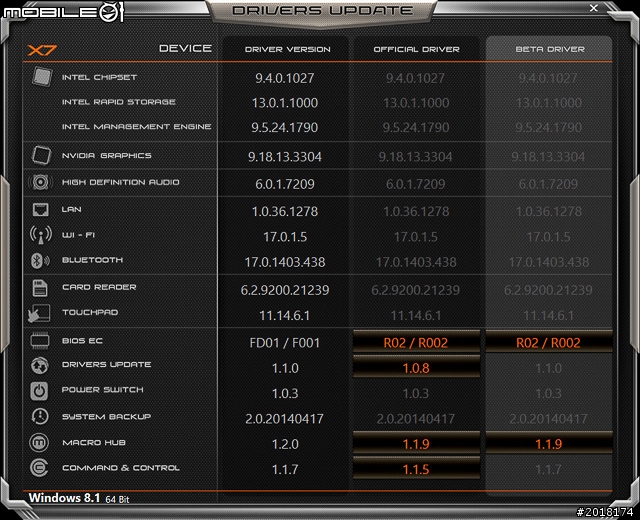Click driver version 9.18.13.3304

[285, 157]
